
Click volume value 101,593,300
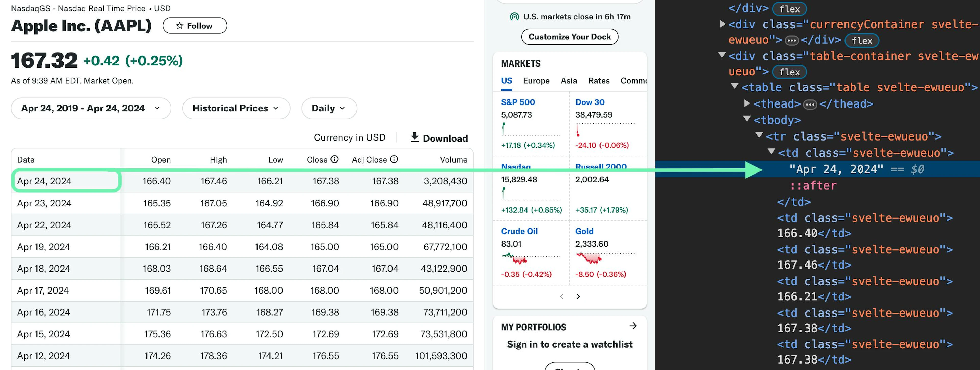click(441, 355)
